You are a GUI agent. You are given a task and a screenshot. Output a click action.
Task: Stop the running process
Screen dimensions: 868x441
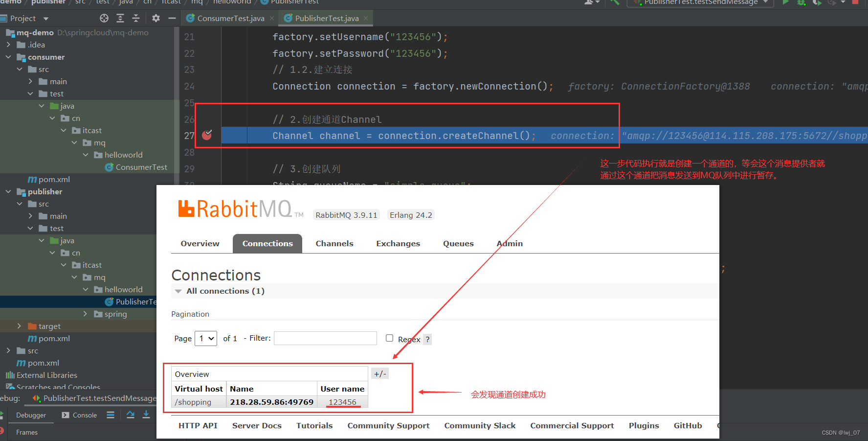856,3
